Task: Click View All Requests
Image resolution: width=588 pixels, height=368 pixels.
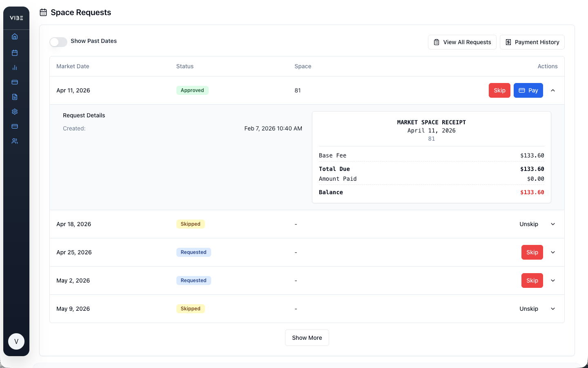Action: click(x=462, y=42)
